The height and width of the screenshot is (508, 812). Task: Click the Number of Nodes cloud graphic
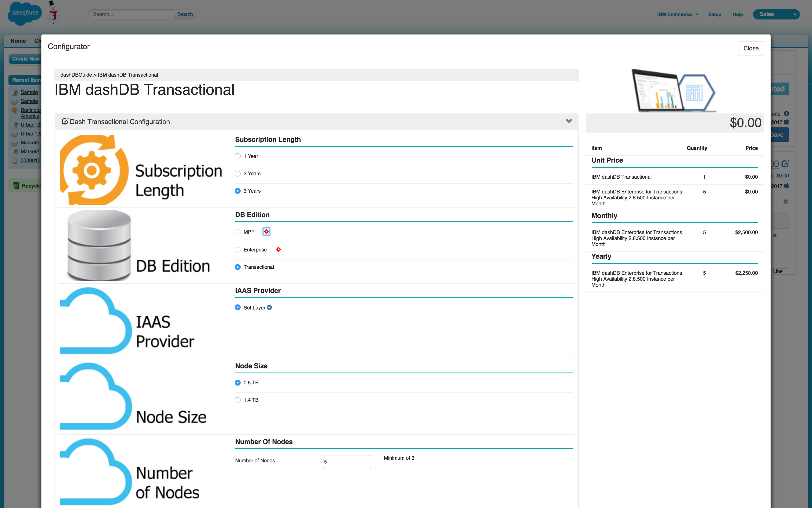point(96,472)
